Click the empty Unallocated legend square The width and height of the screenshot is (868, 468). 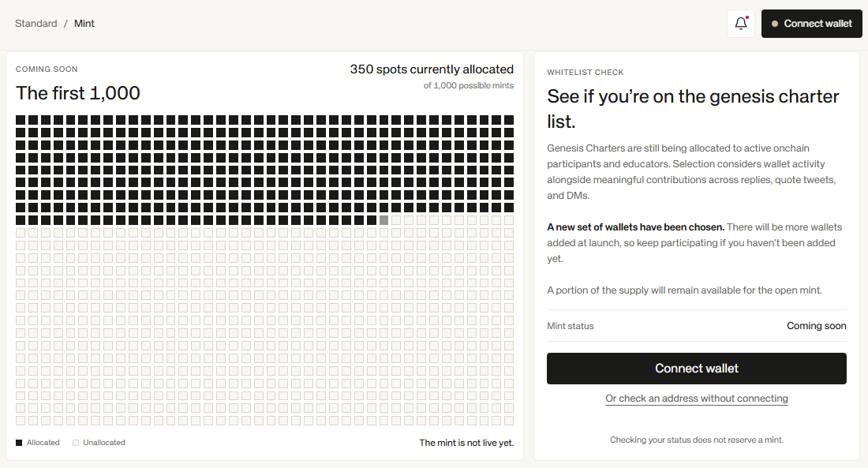tap(76, 443)
